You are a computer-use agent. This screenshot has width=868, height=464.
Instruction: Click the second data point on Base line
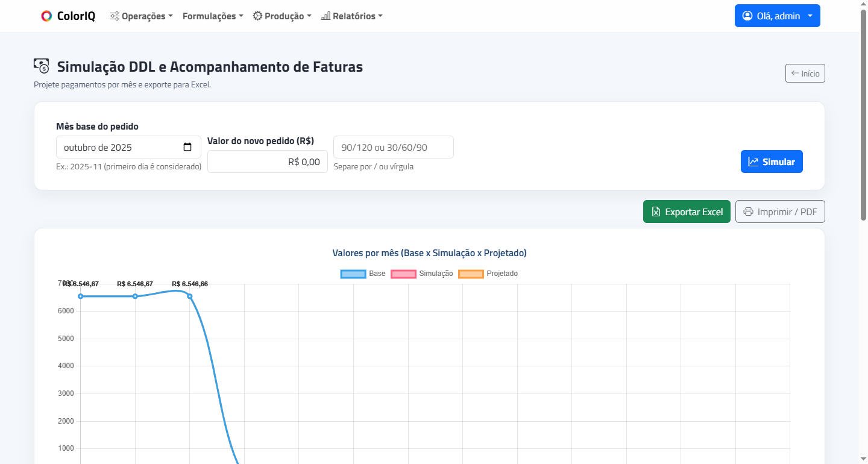(135, 296)
